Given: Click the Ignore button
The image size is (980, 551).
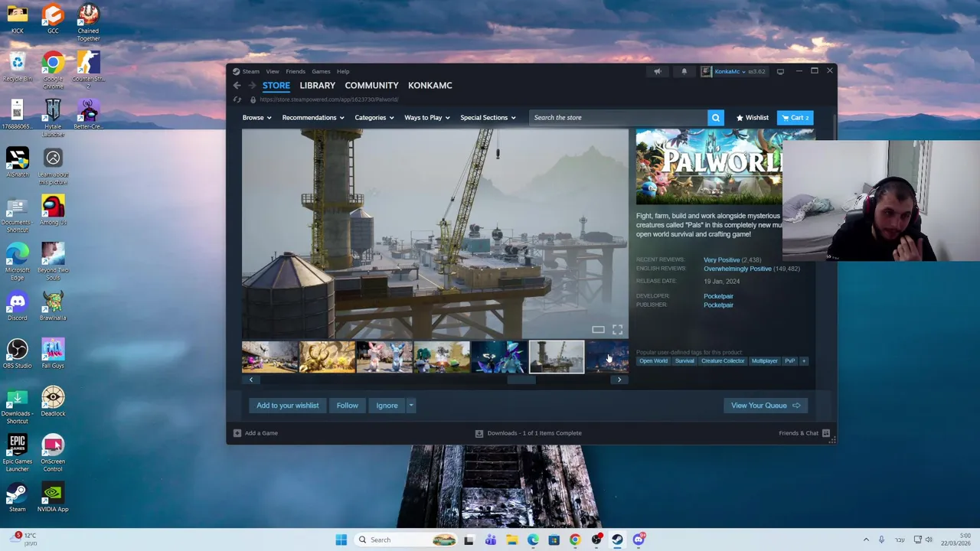Looking at the screenshot, I should coord(387,406).
